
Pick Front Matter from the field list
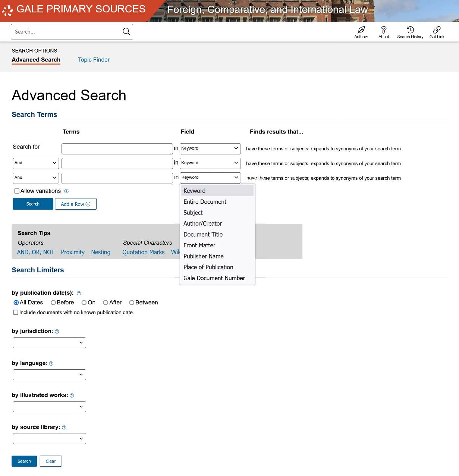tap(217, 245)
